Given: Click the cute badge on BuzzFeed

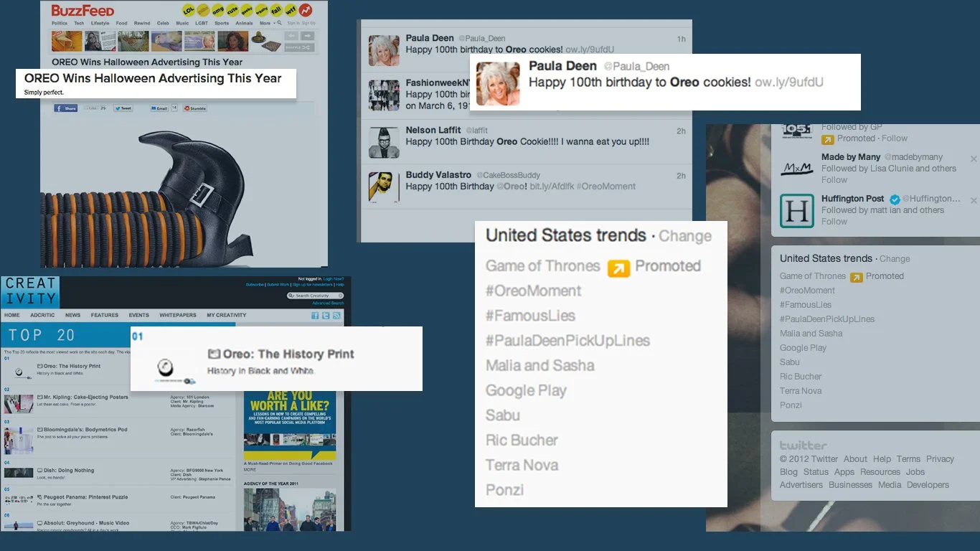Looking at the screenshot, I should [232, 10].
